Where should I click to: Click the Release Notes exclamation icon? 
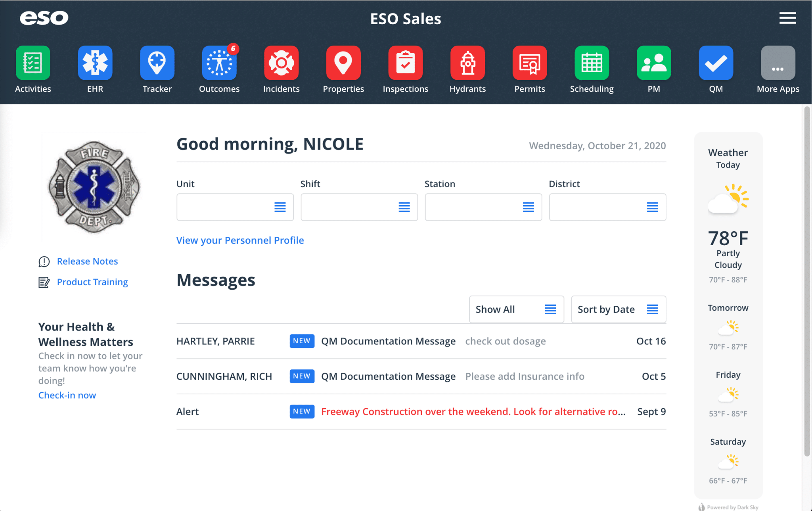tap(44, 261)
